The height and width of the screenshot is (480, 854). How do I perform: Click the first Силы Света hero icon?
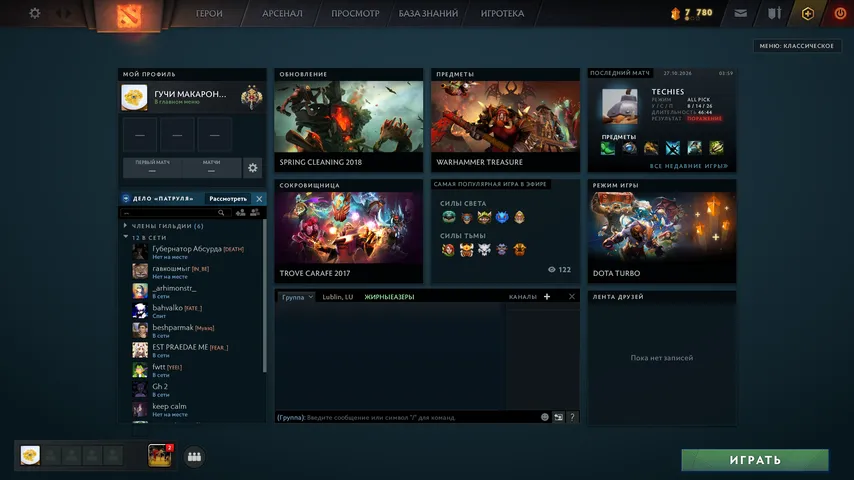pos(449,217)
